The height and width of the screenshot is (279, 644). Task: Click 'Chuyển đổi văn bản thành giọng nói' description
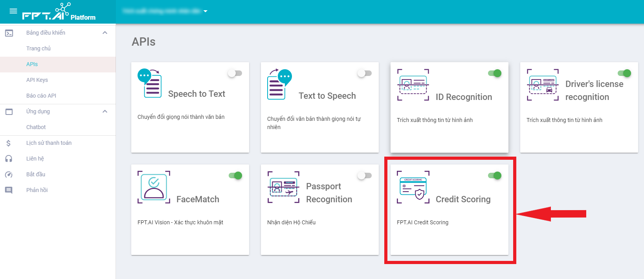tap(314, 123)
